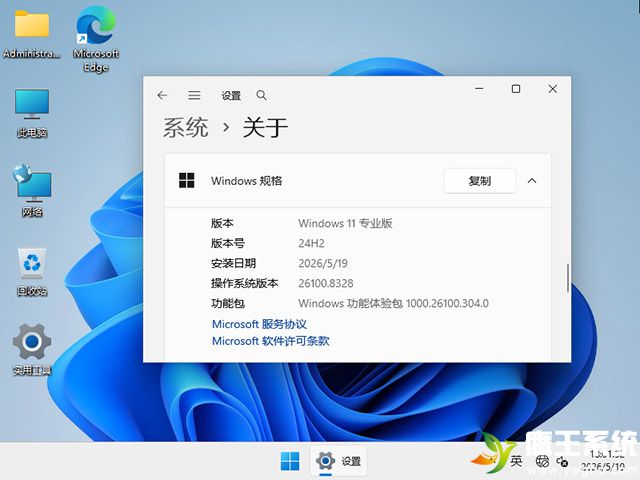The image size is (640, 480).
Task: Click the OS build 26100.8328
Action: click(326, 283)
